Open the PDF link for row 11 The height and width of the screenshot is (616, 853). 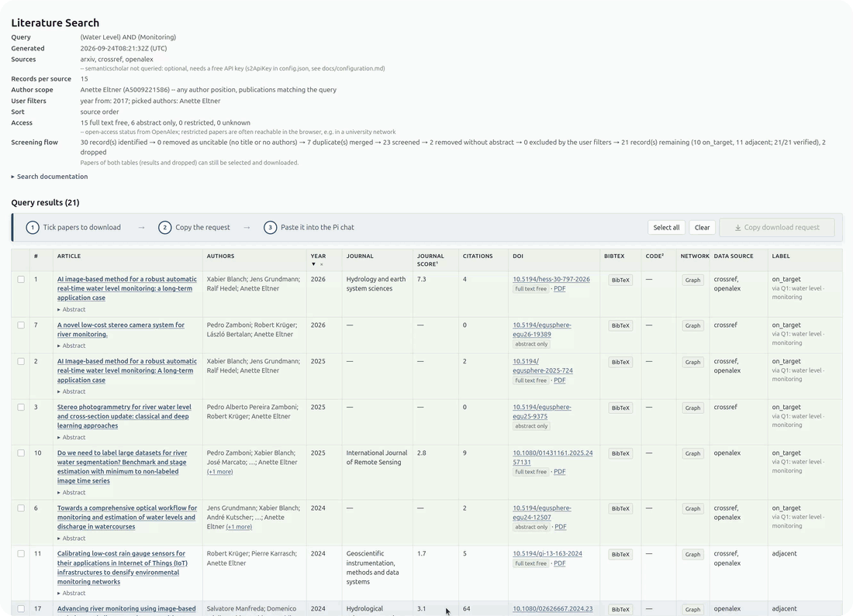[560, 564]
